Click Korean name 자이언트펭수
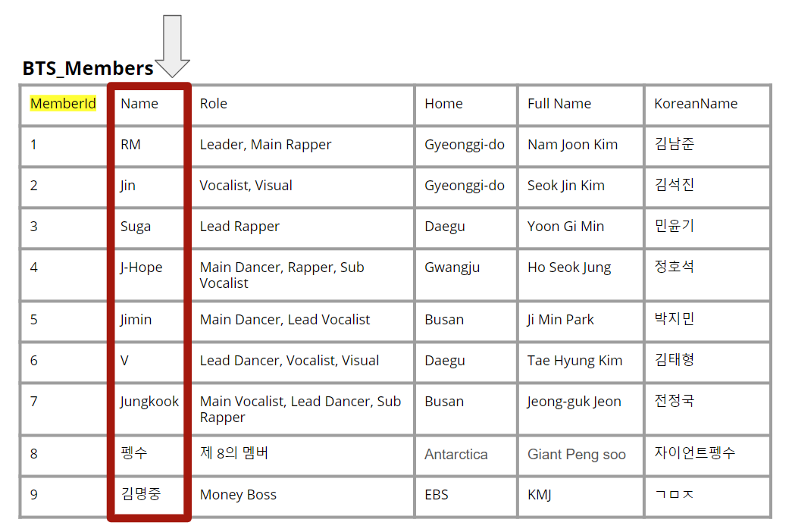Image resolution: width=792 pixels, height=532 pixels. (x=694, y=452)
